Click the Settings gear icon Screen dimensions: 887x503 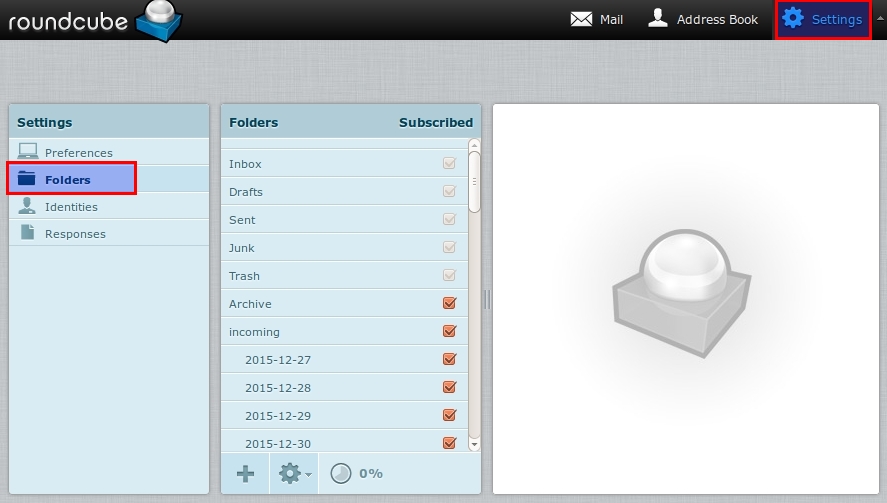click(x=793, y=18)
